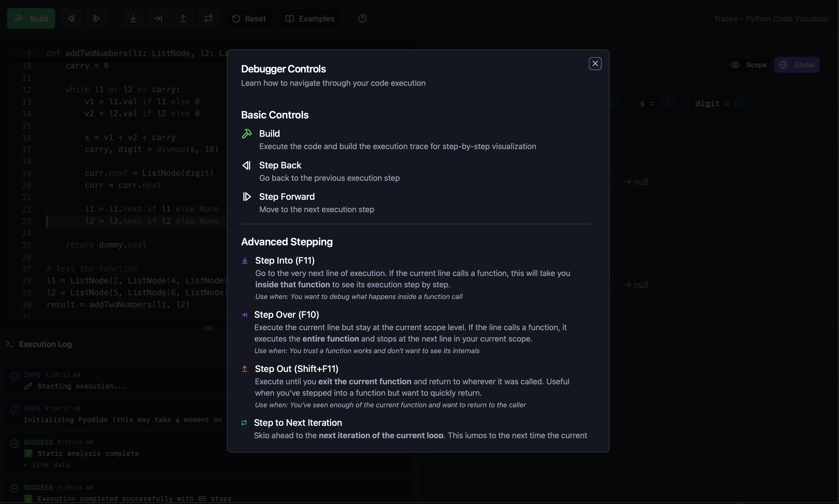Click the Step Back toolbar icon

click(x=71, y=19)
